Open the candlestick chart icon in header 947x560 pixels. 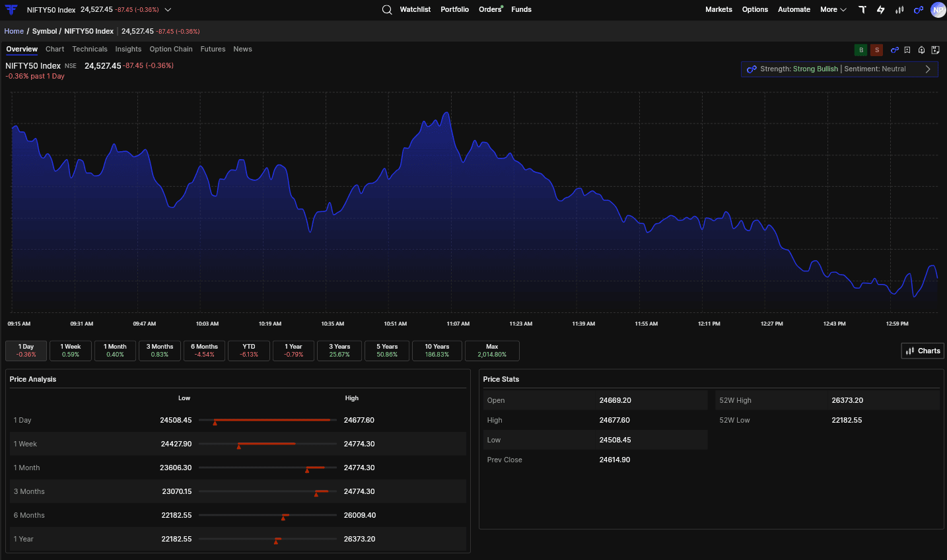coord(899,10)
